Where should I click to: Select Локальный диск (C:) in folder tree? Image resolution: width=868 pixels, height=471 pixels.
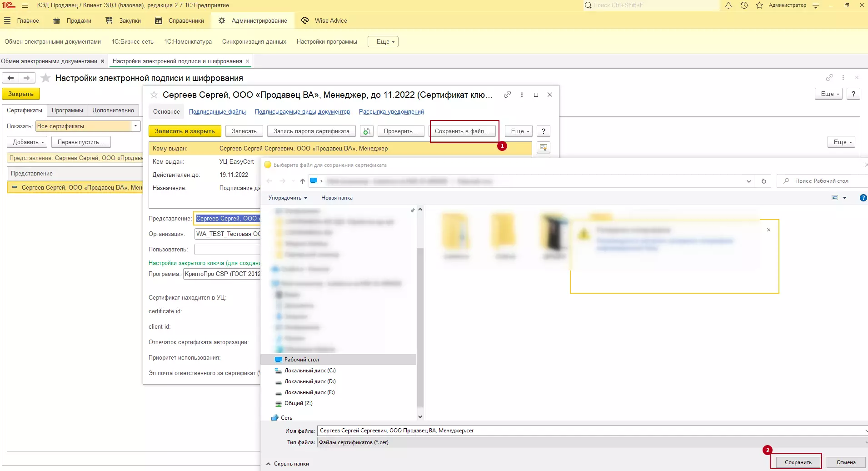point(309,371)
